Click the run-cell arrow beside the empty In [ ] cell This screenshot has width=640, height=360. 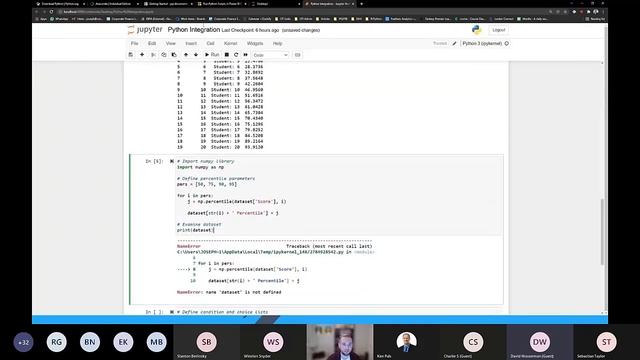172,312
